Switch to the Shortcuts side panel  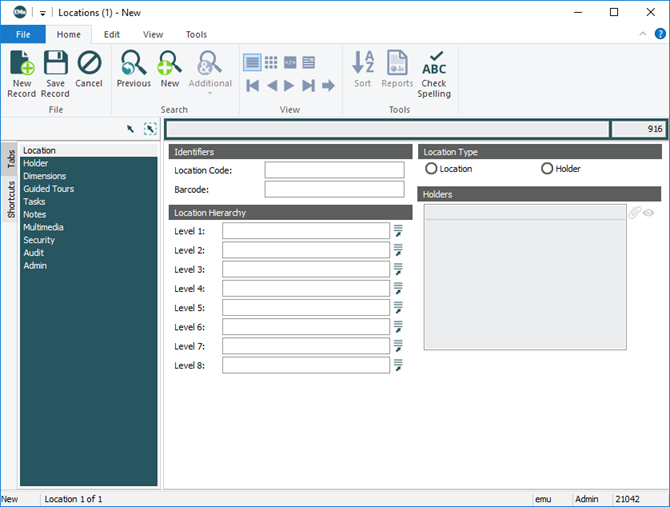[11, 200]
